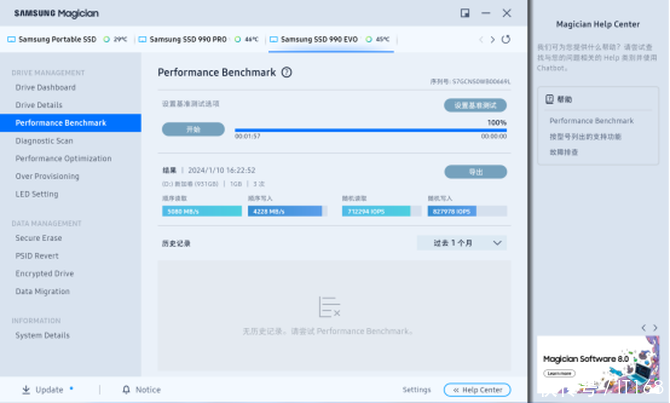670x403 pixels.
Task: Click the Update download icon
Action: 26,389
